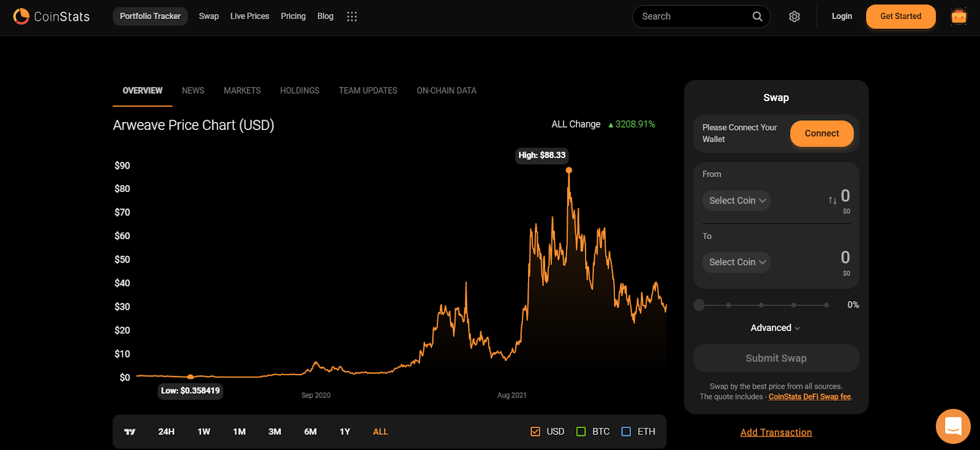The height and width of the screenshot is (450, 980).
Task: Go to Swap in the navbar
Action: click(209, 17)
